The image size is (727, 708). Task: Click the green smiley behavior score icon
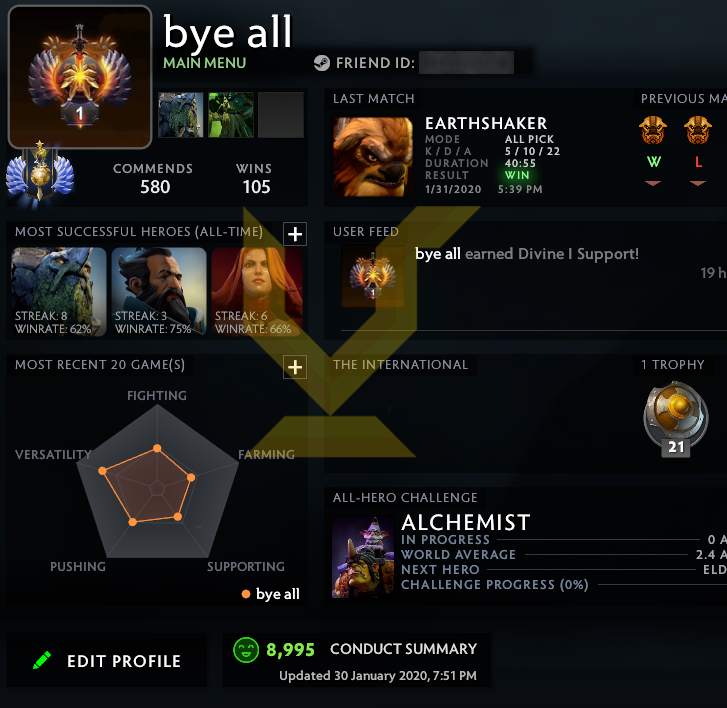tap(246, 650)
